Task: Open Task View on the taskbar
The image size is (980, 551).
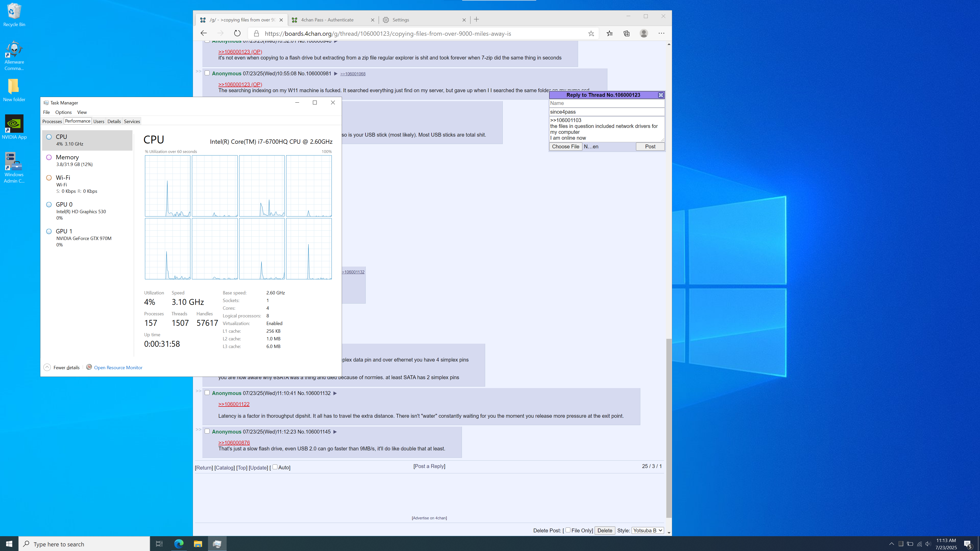Action: 159,544
